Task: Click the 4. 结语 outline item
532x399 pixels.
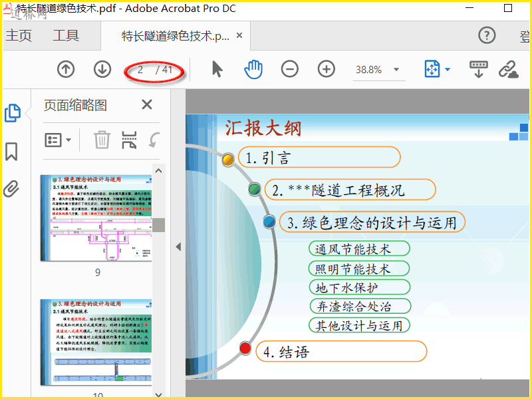Action: (x=341, y=352)
